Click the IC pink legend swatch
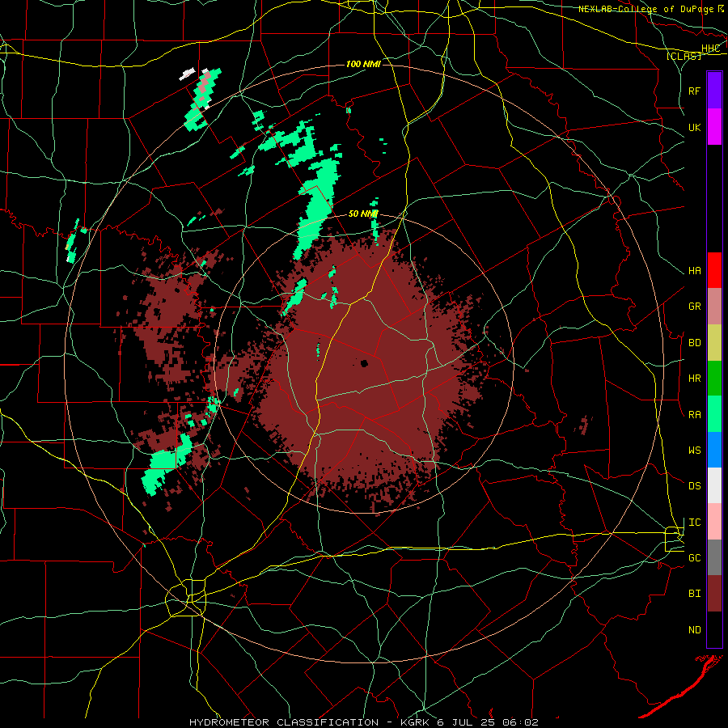The width and height of the screenshot is (728, 728). [714, 522]
